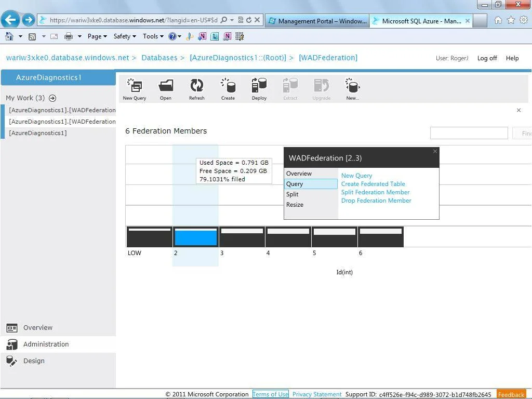
Task: Click the Lync L toolbar icon
Action: coord(215,36)
